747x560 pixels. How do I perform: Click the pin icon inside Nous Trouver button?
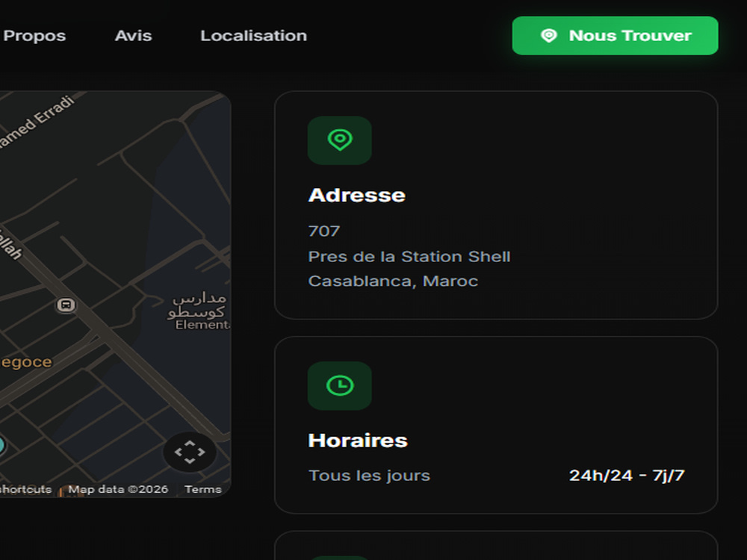click(x=549, y=36)
